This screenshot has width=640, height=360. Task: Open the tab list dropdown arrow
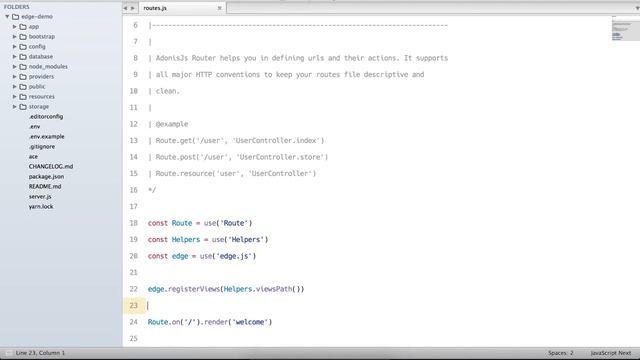637,8
